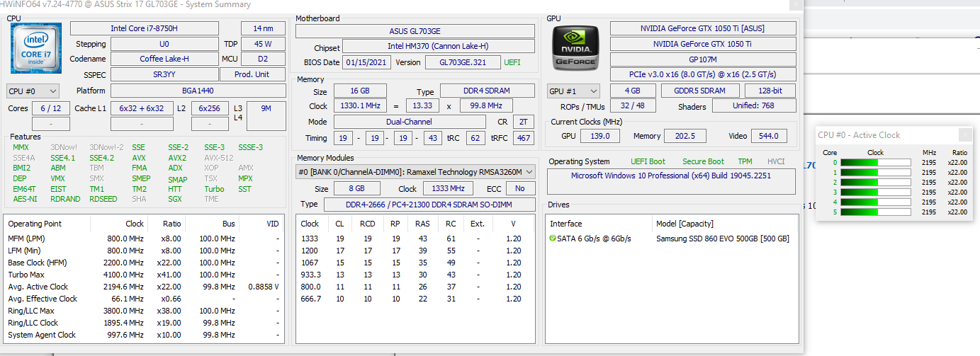980x356 pixels.
Task: Click the Intel HM370 chipset field
Action: coord(439,47)
